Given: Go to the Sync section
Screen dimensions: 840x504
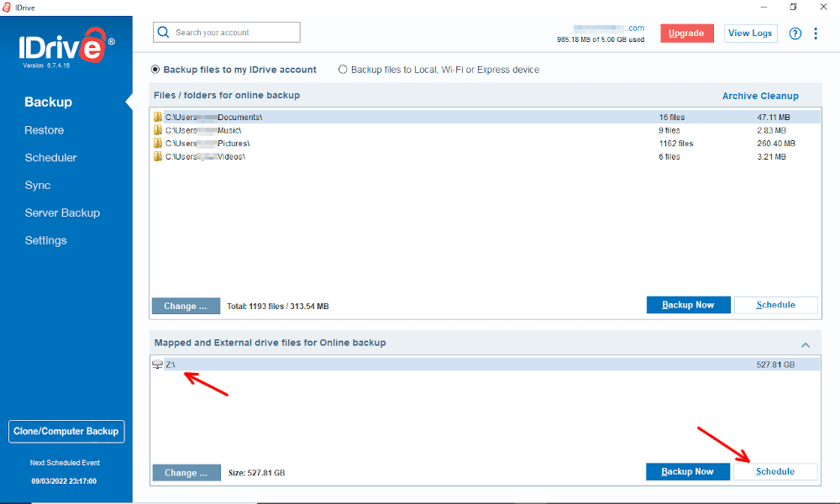Looking at the screenshot, I should pyautogui.click(x=38, y=186).
